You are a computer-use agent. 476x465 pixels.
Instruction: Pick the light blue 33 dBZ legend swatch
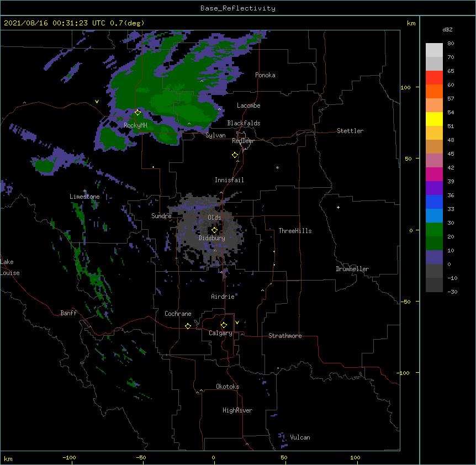434,216
